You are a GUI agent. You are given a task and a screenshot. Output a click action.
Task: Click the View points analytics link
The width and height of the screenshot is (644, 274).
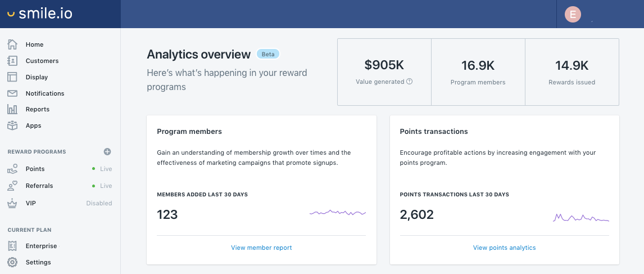point(505,248)
